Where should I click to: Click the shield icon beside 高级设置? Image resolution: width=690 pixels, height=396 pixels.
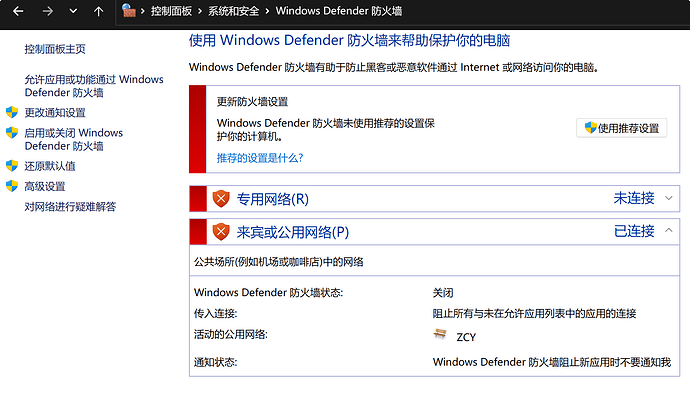coord(12,186)
